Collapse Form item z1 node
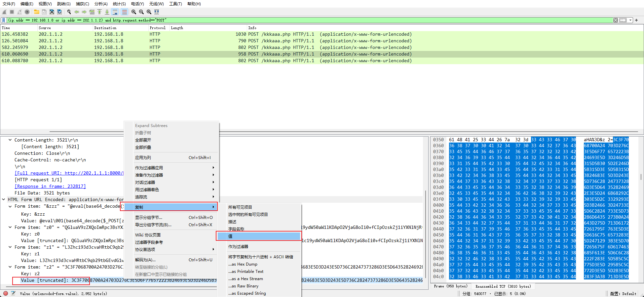644x297 pixels. click(x=10, y=247)
